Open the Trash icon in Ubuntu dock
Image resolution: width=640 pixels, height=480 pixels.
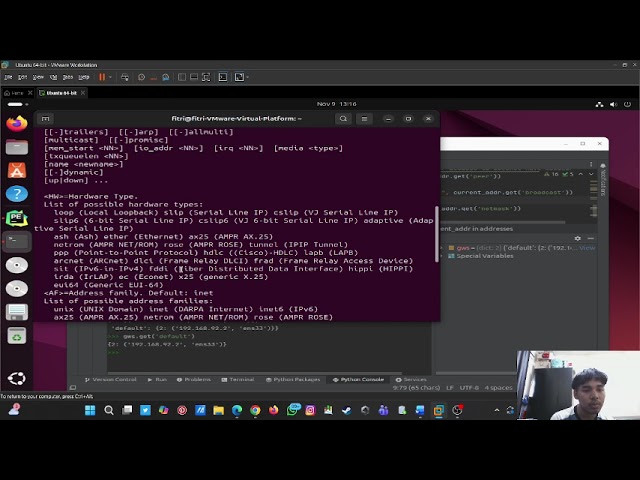pos(17,336)
